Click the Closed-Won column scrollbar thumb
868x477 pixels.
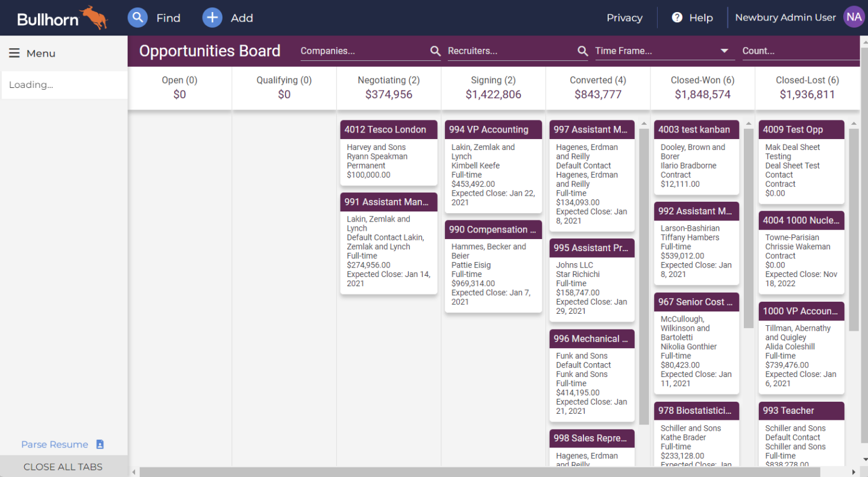click(x=749, y=228)
